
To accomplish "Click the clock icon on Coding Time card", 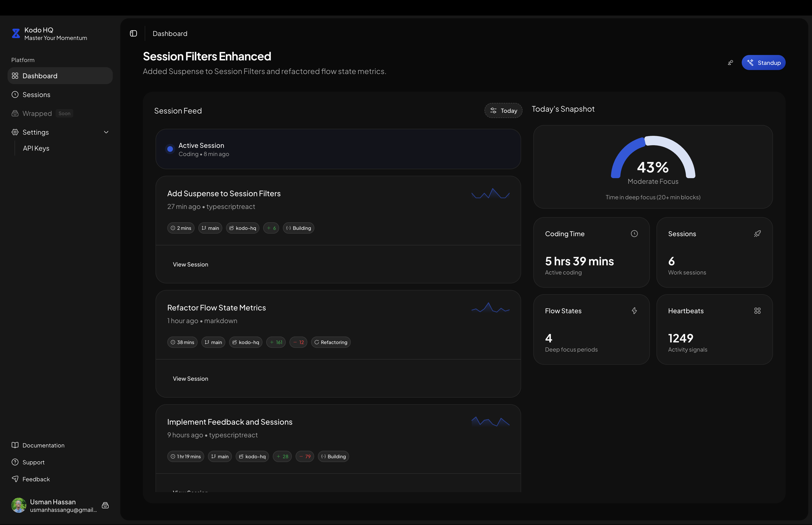I will [x=634, y=234].
